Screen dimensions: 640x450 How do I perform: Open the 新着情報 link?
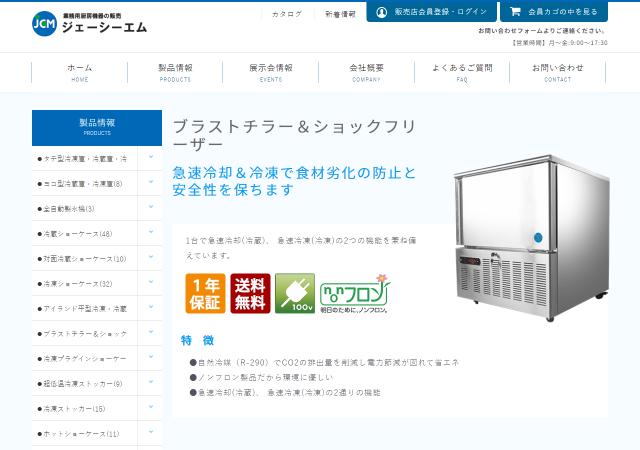click(340, 14)
